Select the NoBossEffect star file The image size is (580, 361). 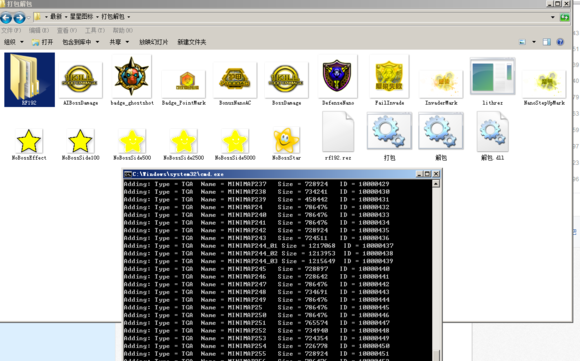tap(29, 145)
